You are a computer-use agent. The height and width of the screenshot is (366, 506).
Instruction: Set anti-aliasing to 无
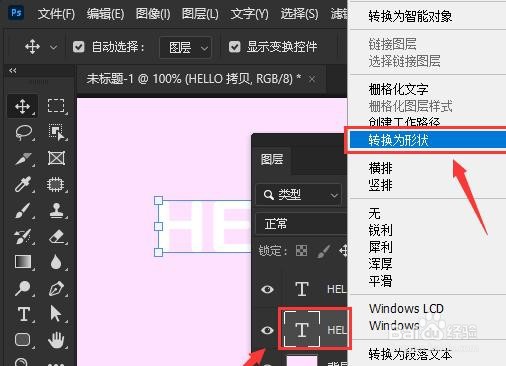point(374,213)
